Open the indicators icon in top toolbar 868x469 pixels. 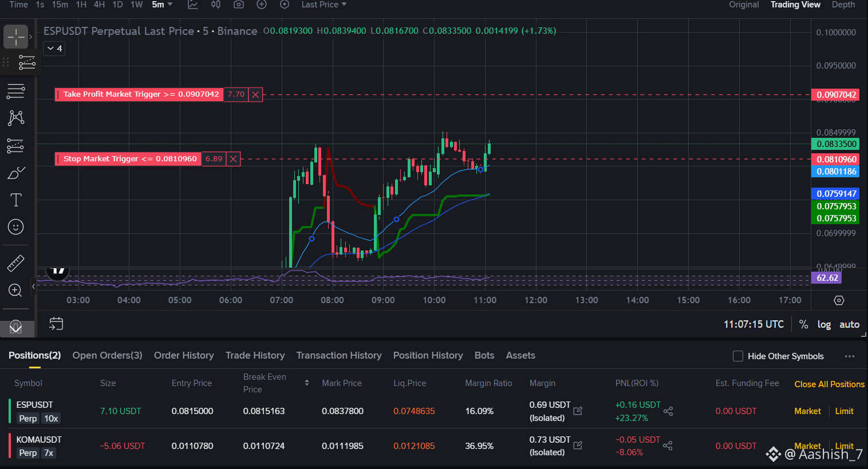click(193, 5)
